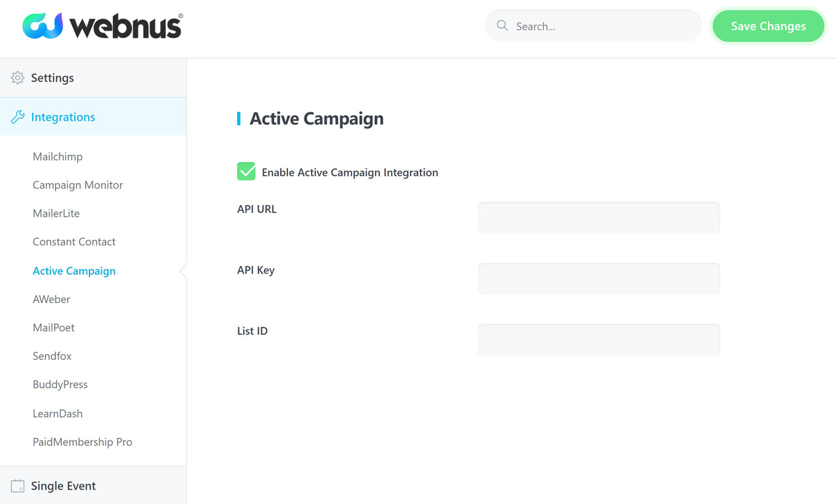
Task: Focus the Search input field
Action: 593,26
